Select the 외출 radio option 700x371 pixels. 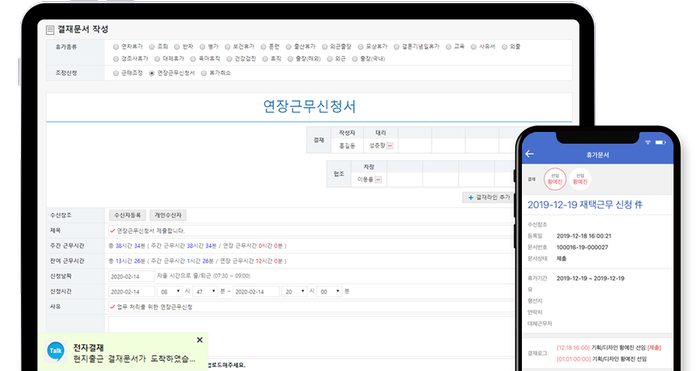tap(504, 47)
